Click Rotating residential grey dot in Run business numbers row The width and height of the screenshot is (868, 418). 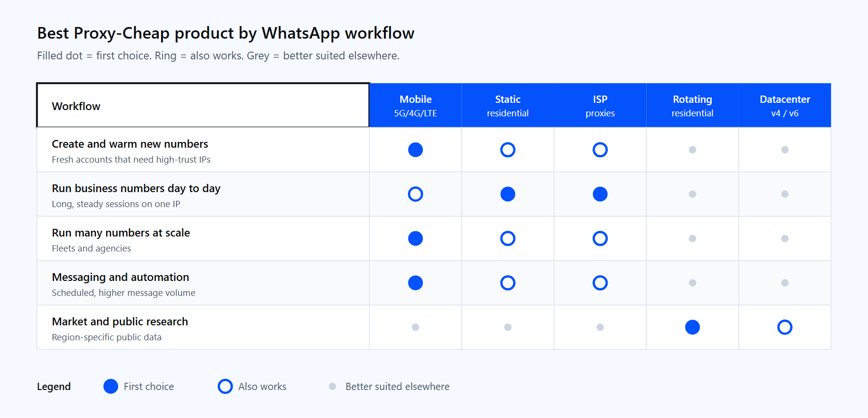point(692,194)
